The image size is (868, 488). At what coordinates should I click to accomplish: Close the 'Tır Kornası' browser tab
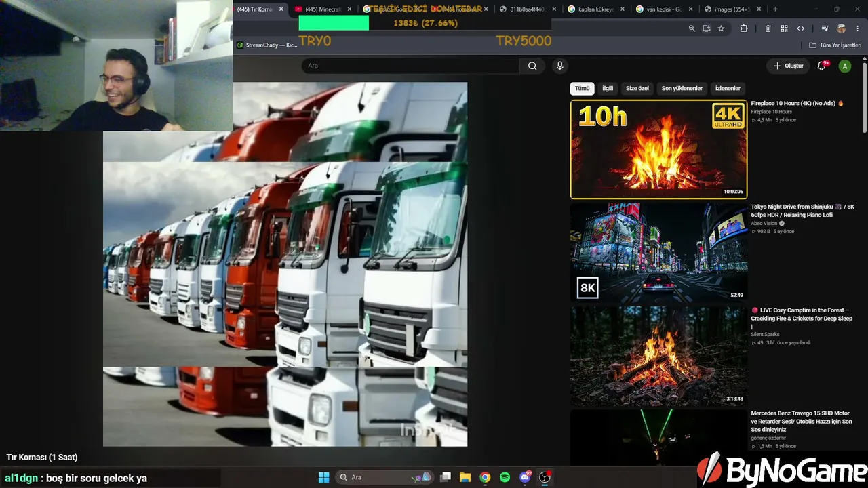click(281, 9)
